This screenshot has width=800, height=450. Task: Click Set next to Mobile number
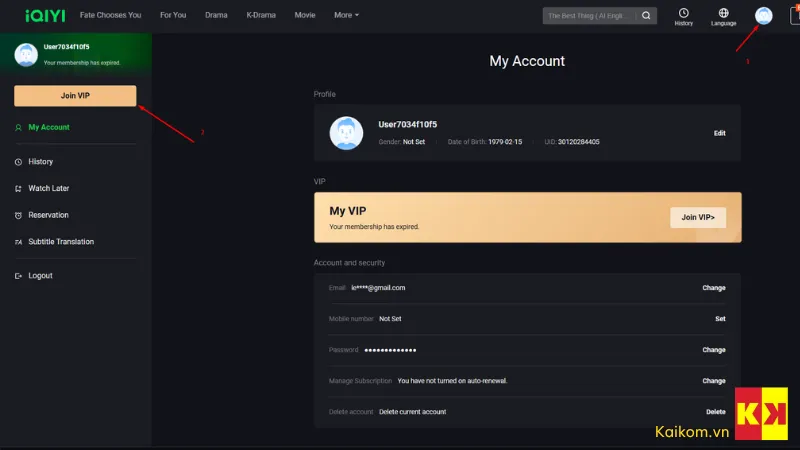click(720, 319)
